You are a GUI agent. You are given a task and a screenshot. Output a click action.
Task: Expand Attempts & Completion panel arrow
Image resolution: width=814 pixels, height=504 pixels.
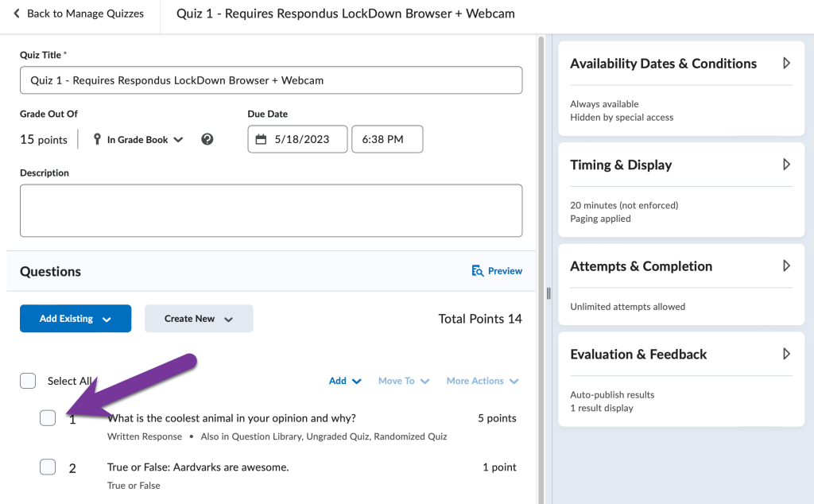786,266
